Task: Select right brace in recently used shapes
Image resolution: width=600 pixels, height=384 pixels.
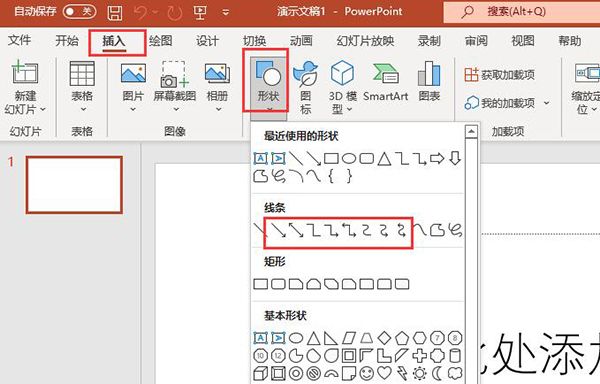Action: (x=349, y=176)
